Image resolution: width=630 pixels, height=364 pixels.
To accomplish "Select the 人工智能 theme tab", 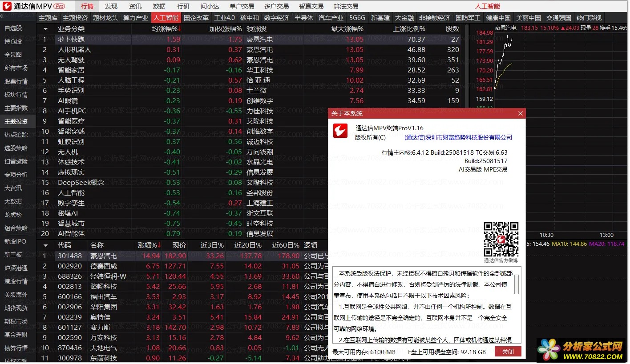I will pyautogui.click(x=166, y=18).
